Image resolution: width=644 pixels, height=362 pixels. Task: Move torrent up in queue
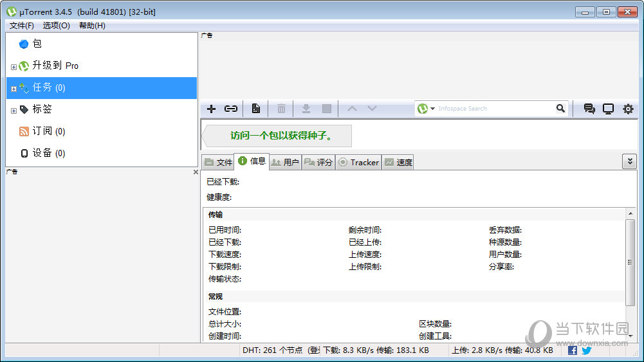pos(352,109)
